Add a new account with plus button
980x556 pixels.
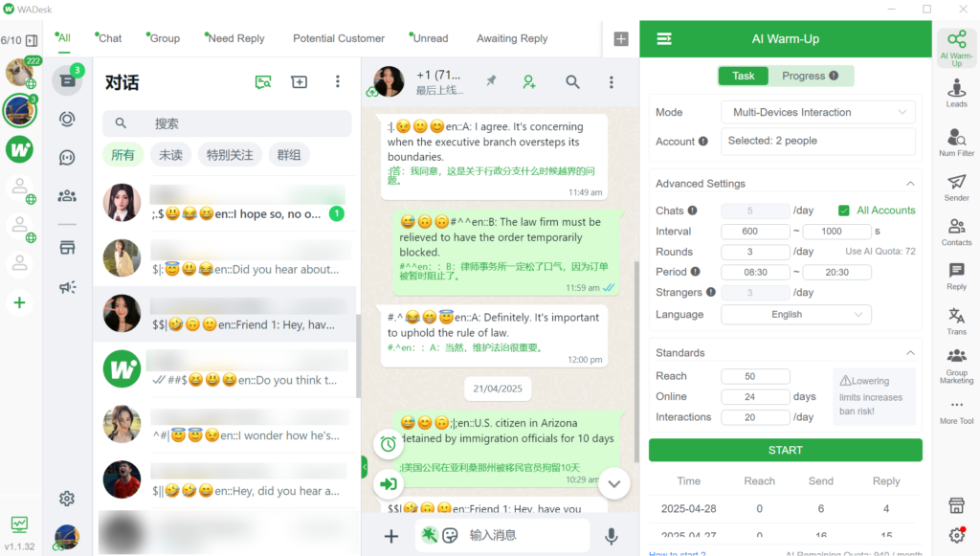point(19,303)
